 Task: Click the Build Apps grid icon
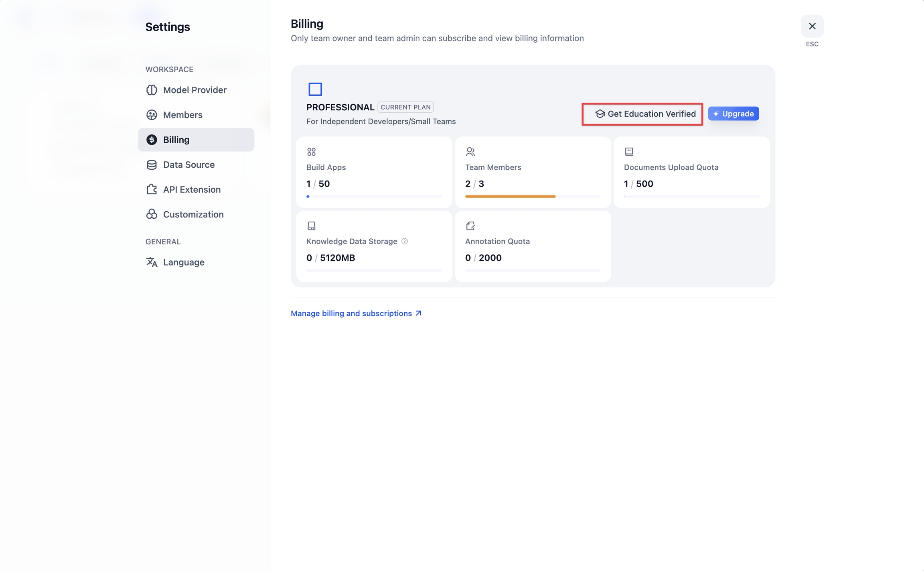pyautogui.click(x=311, y=152)
